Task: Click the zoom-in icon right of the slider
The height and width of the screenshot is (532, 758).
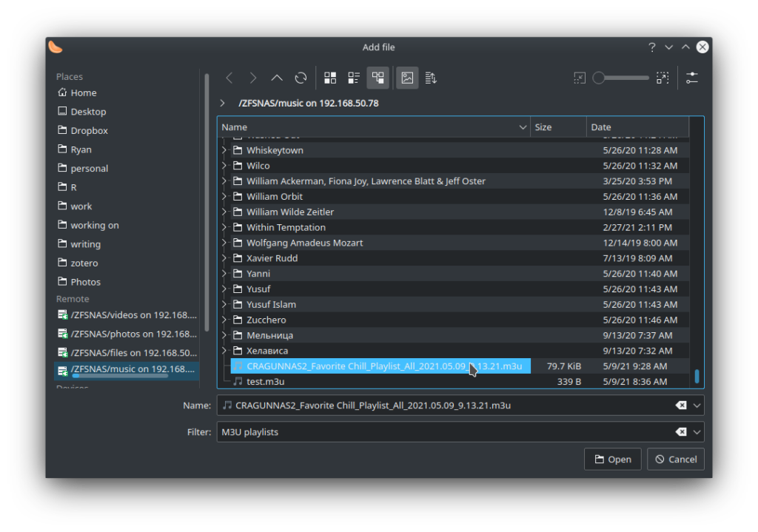Action: (x=663, y=78)
